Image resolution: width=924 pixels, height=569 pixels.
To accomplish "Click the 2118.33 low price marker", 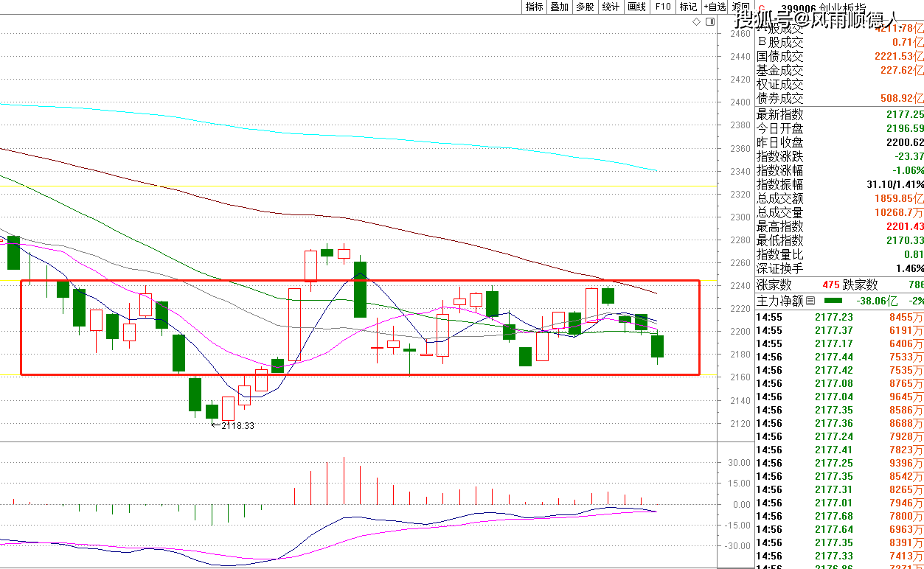I will [237, 425].
